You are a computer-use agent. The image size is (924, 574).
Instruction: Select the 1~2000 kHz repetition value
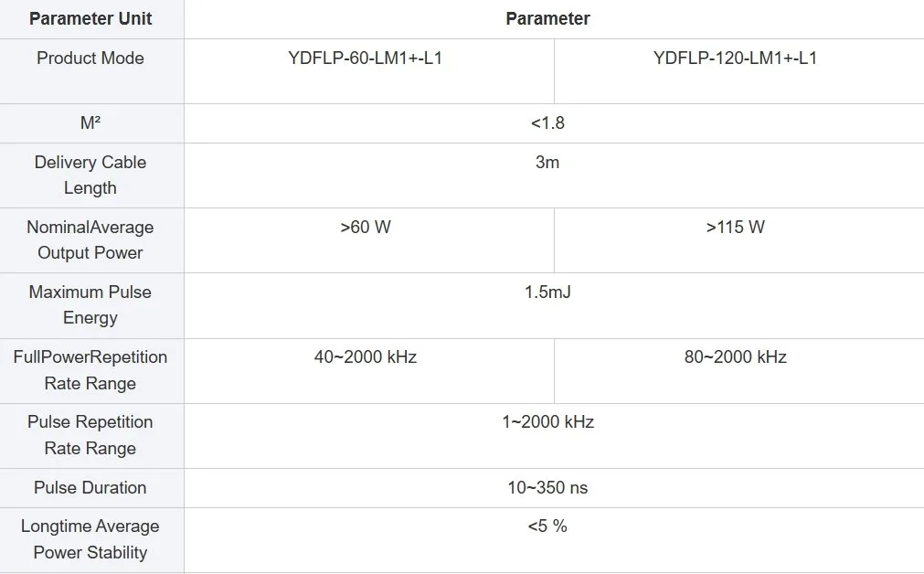pyautogui.click(x=547, y=422)
